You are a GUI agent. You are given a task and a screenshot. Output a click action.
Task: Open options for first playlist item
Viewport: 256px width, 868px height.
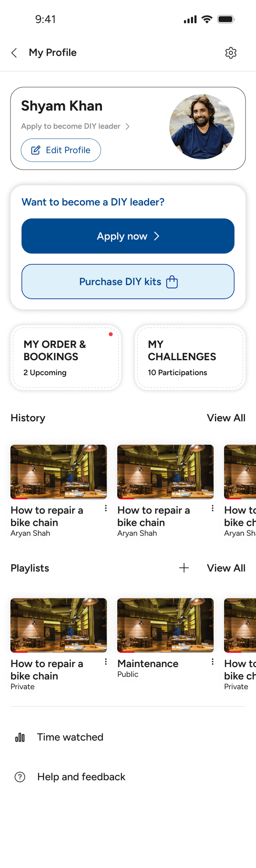click(x=106, y=662)
